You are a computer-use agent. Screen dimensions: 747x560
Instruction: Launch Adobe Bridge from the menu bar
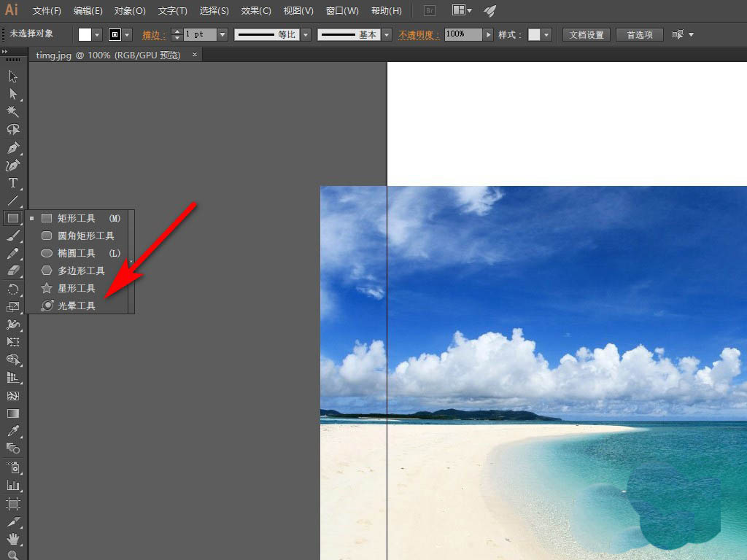429,10
